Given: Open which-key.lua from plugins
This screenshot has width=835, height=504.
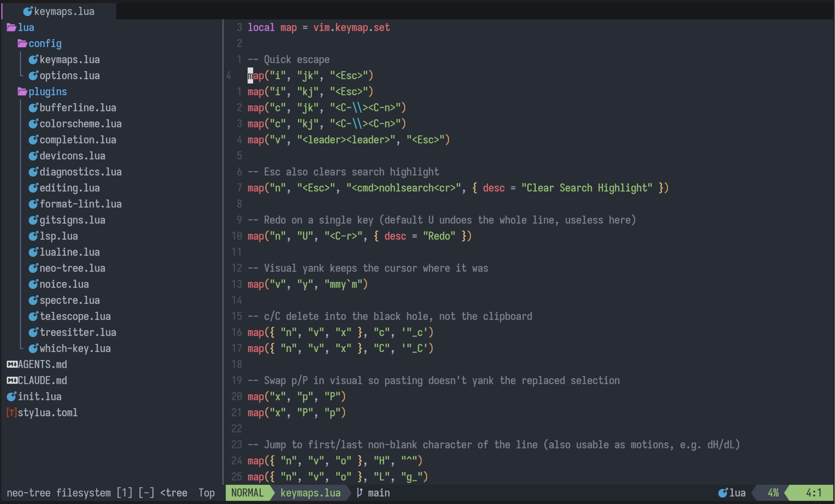Looking at the screenshot, I should coord(75,348).
